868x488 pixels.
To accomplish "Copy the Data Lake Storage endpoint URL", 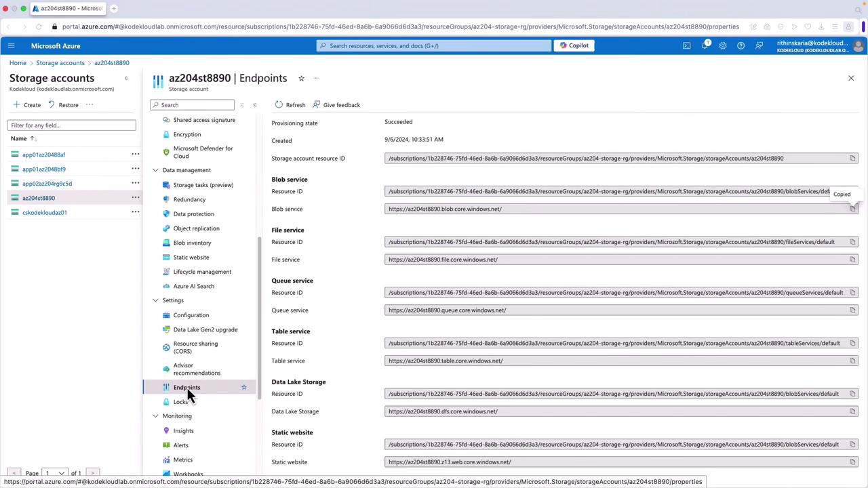I will 852,411.
